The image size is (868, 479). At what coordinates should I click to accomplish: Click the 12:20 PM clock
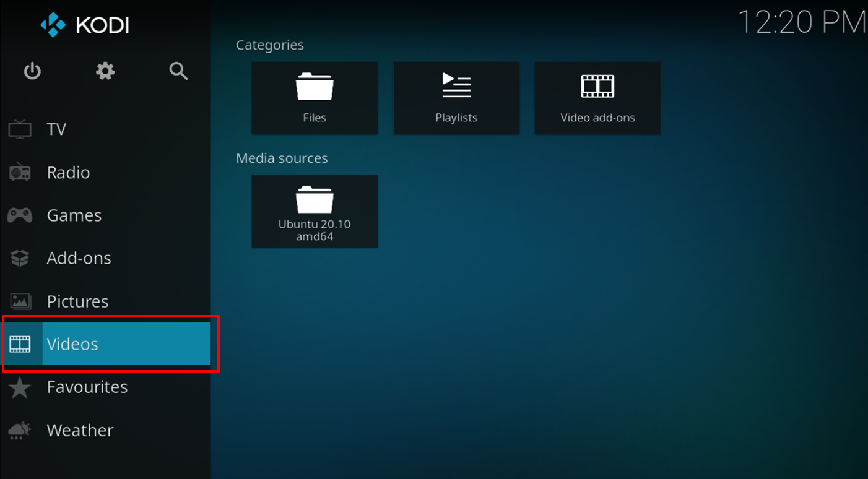tap(802, 23)
